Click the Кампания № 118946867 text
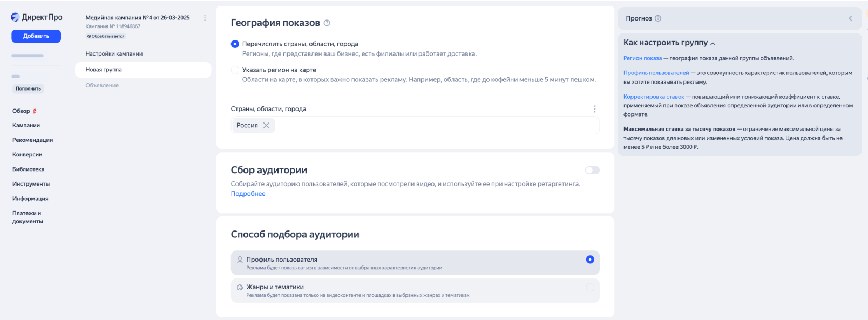The width and height of the screenshot is (868, 320). pyautogui.click(x=113, y=26)
